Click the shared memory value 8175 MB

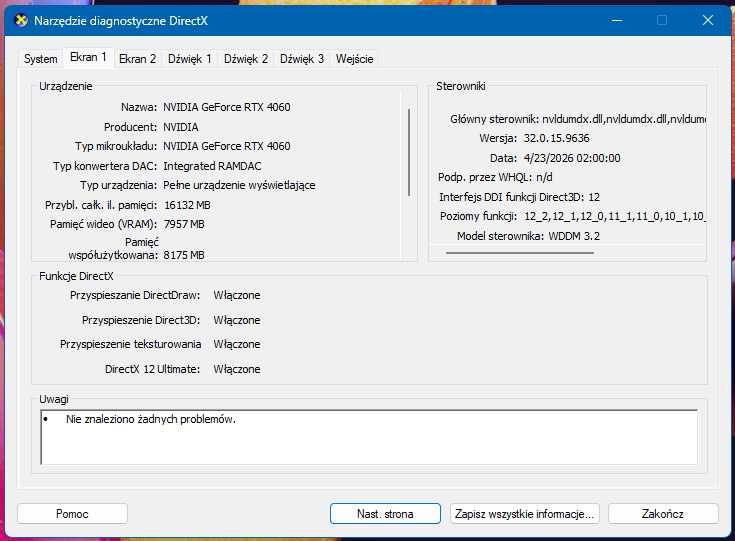pos(184,255)
